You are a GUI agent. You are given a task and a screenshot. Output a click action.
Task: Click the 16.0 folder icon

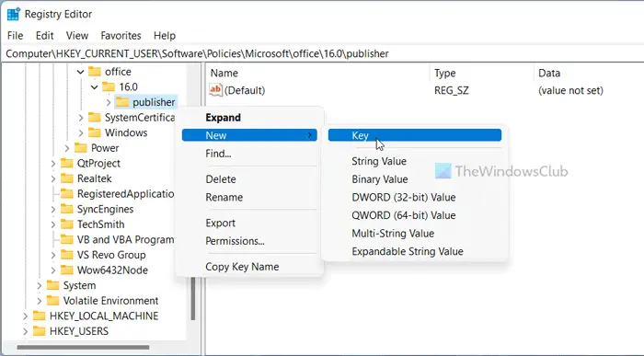pos(109,86)
